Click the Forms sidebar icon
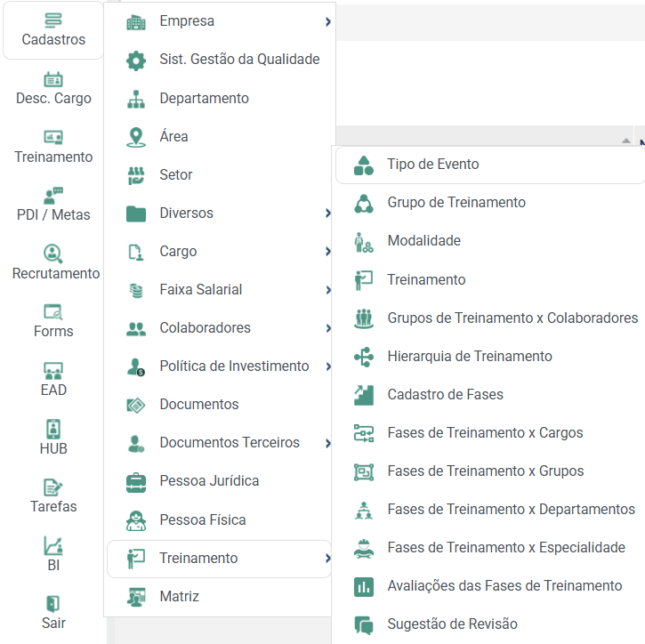The image size is (645, 644). point(53,312)
